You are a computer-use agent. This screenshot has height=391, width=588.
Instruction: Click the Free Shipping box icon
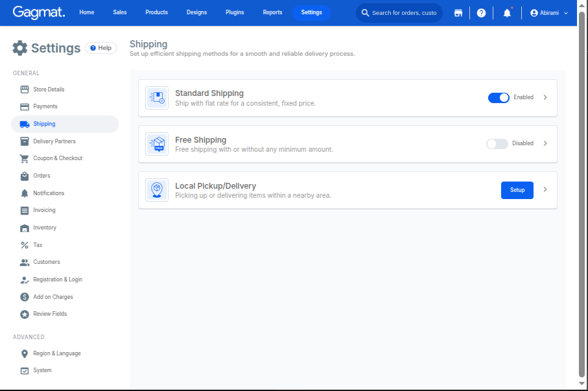[x=157, y=144]
